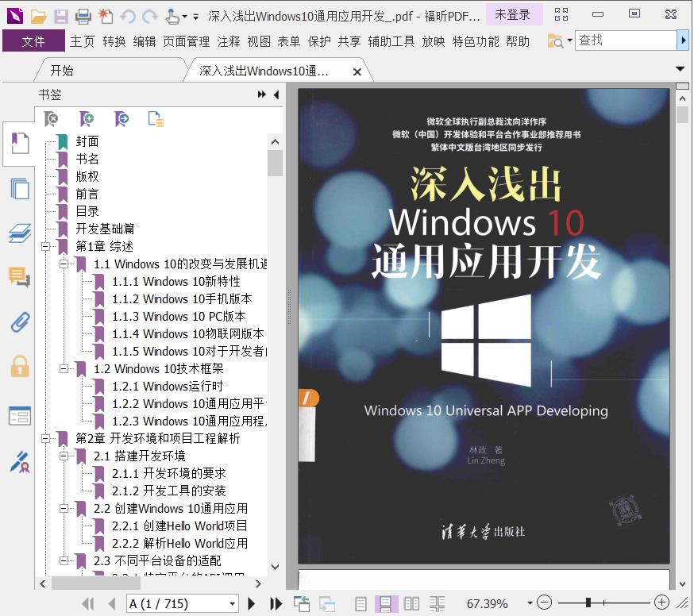This screenshot has width=694, height=616.
Task: Open the 注释 ribbon tab
Action: pyautogui.click(x=229, y=41)
